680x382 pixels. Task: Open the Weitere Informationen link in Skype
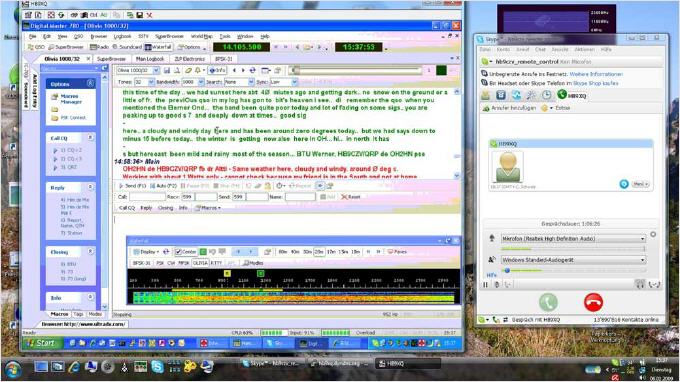click(x=596, y=74)
